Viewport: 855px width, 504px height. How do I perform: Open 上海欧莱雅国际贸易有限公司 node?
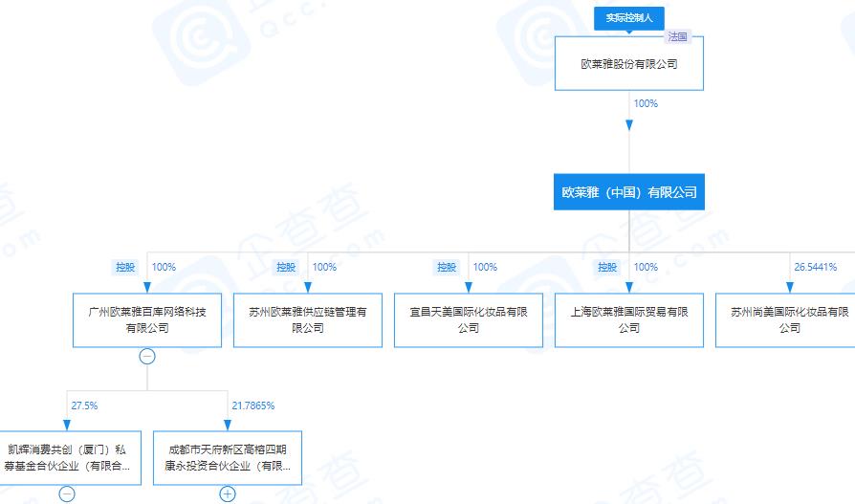tap(628, 320)
